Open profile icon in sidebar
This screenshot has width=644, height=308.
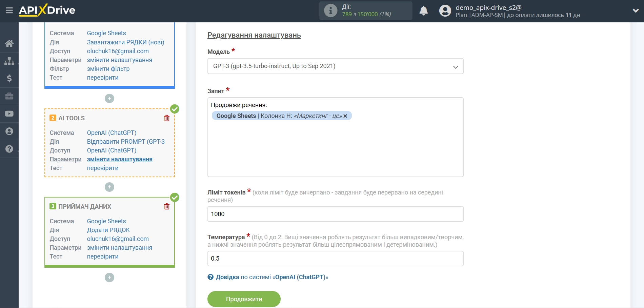(x=9, y=131)
